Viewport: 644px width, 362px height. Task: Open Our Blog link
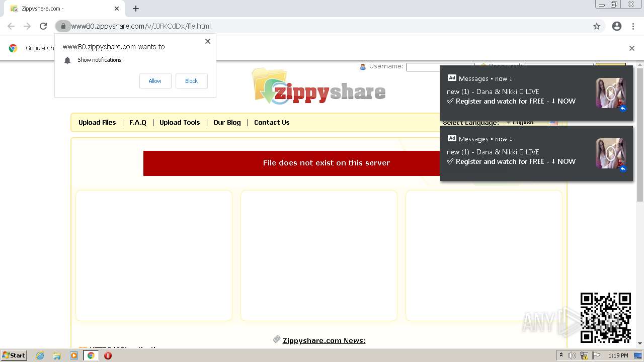[x=227, y=122]
